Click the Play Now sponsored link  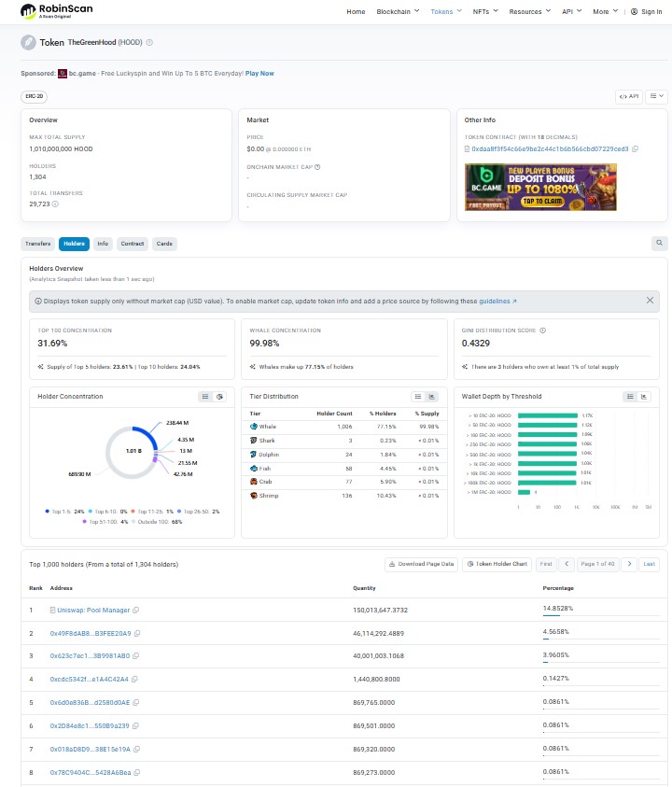tap(259, 74)
